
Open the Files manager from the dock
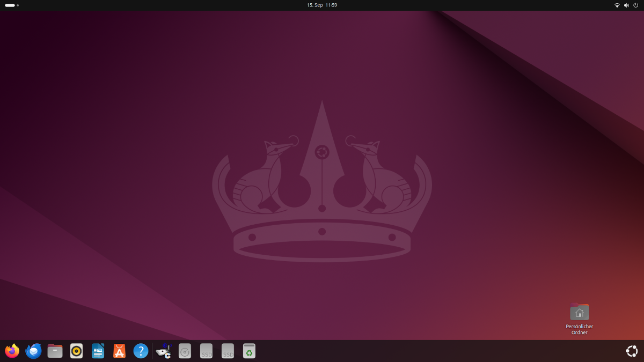pyautogui.click(x=55, y=351)
